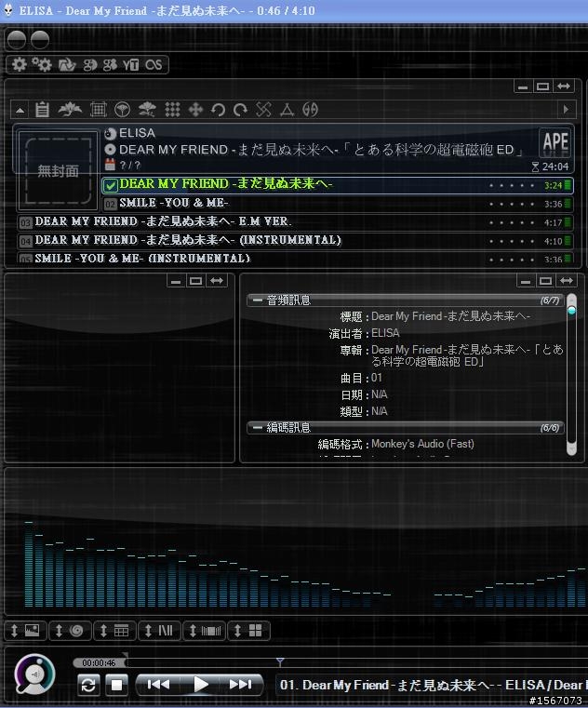Screen dimensions: 588x708
Task: Select track 03 Dear My Friend E.M Ver.
Action: 296,222
